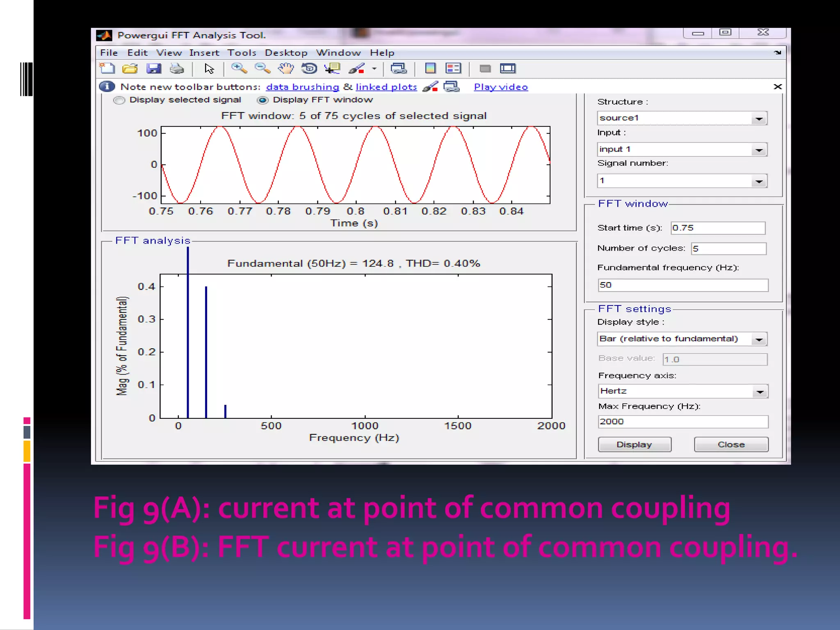Click the Insert Colorbar icon
Screen dimensions: 840x630
[430, 68]
